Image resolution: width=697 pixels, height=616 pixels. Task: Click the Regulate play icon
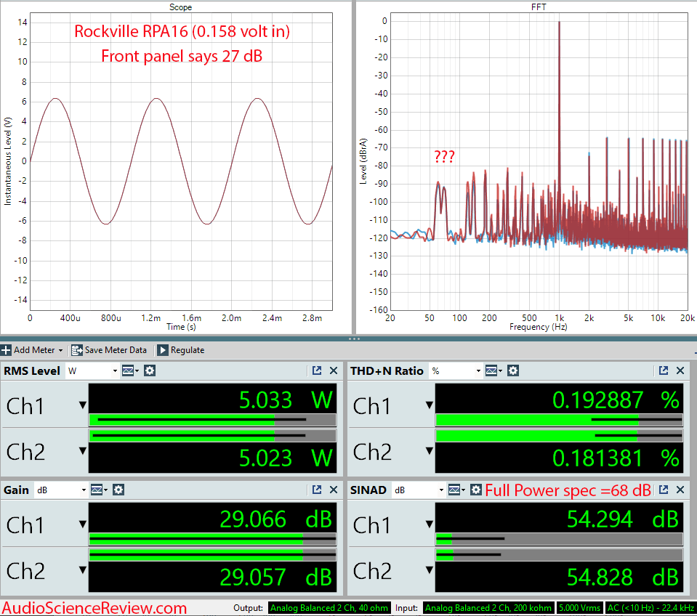(x=163, y=350)
